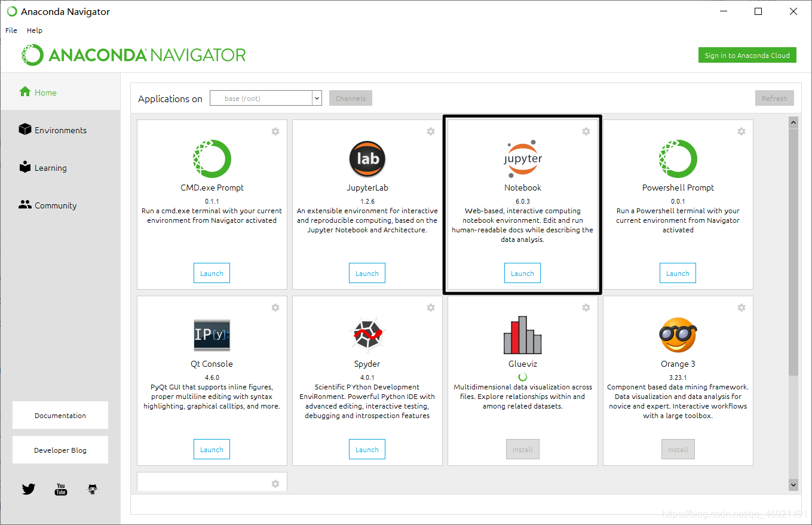812x525 pixels.
Task: Click the JupyterLab version 1.2.6 text
Action: 367,201
